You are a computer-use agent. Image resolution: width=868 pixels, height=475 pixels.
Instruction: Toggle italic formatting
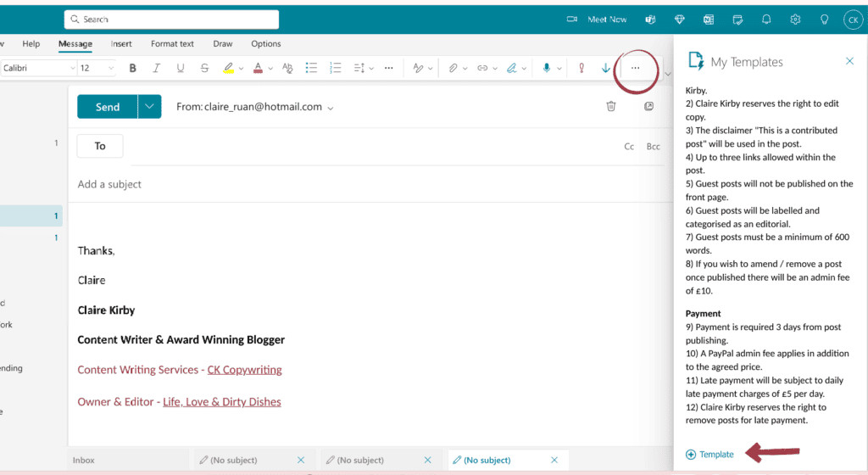click(156, 68)
